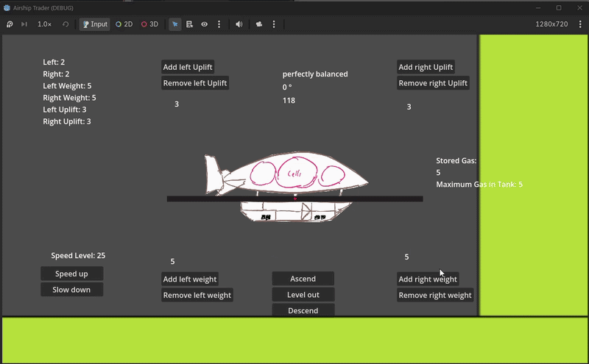Open the embed options menu beside 1280x720
Viewport: 589px width, 364px height.
pyautogui.click(x=580, y=24)
